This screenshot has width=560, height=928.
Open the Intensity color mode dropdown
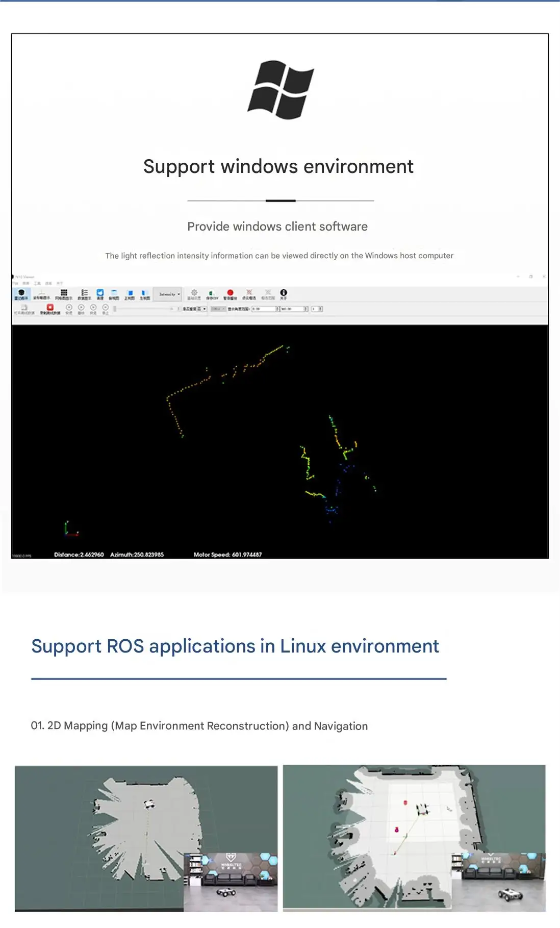tap(167, 294)
